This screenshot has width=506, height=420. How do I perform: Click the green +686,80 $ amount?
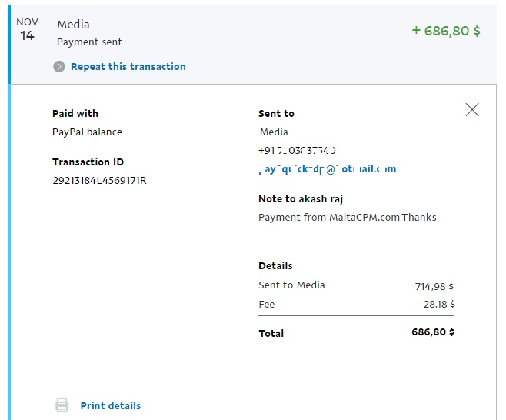coord(446,31)
